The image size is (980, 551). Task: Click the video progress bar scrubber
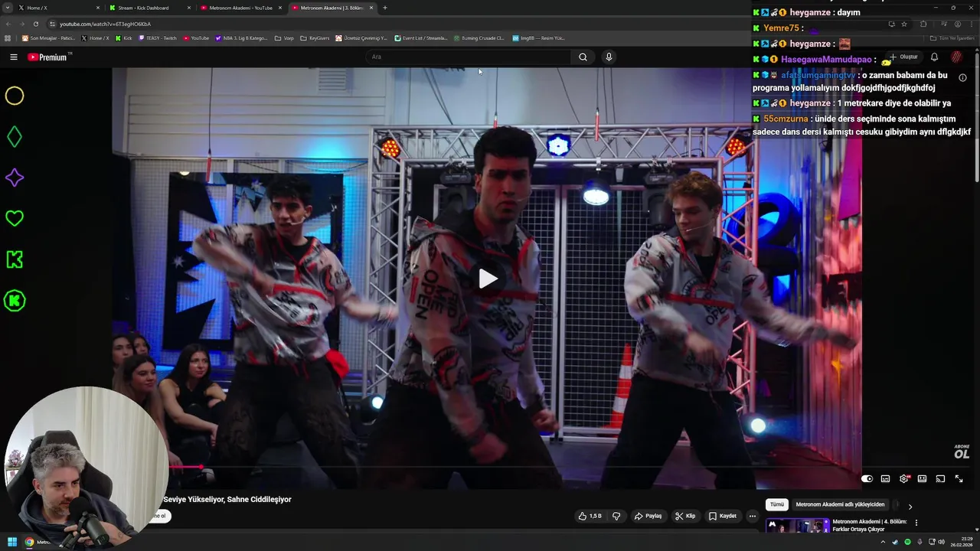[201, 466]
